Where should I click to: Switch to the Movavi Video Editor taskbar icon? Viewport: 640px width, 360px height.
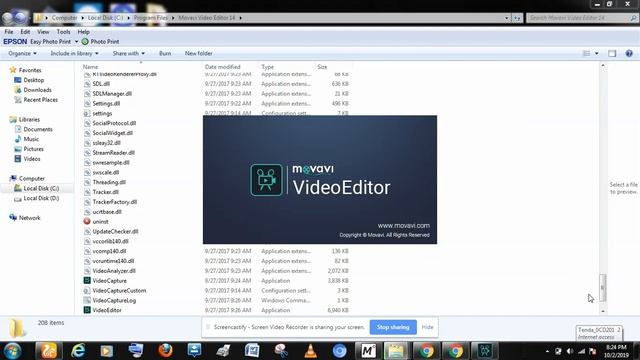[x=485, y=351]
